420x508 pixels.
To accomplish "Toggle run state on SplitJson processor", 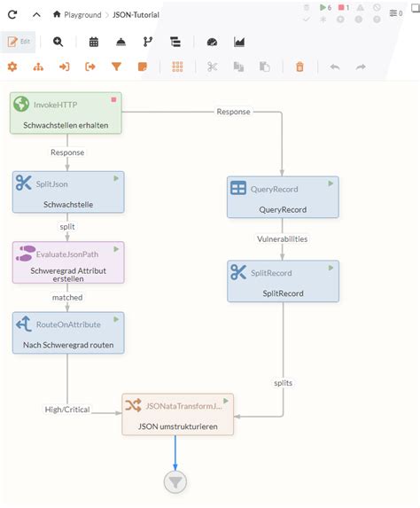I will pos(116,178).
